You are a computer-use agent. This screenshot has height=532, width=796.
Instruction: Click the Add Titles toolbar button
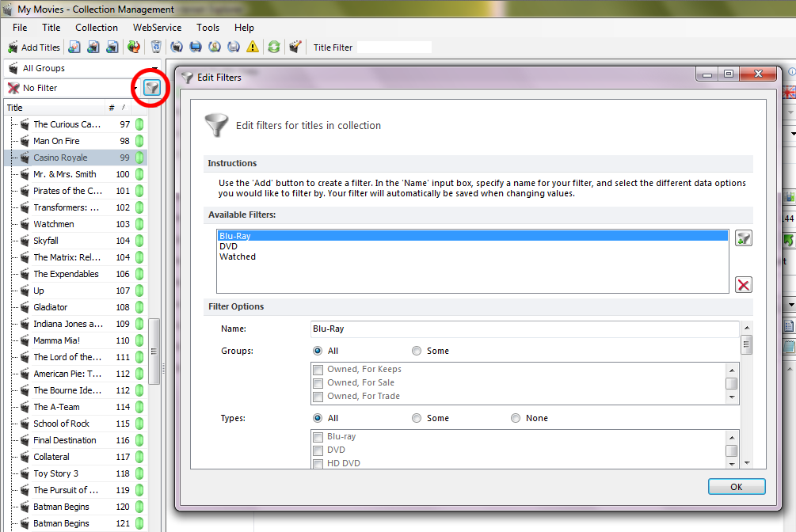coord(33,47)
